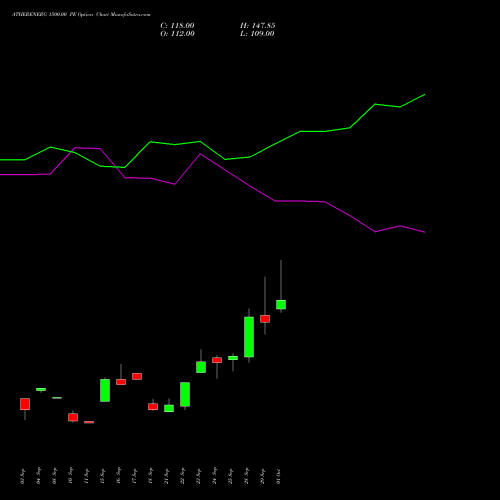
Task: Click the red candle for 02 Sep
Action: (x=25, y=404)
